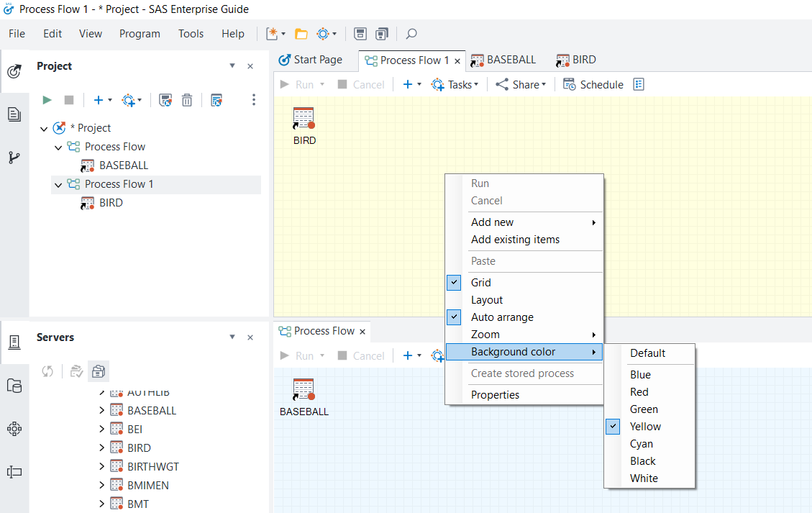The width and height of the screenshot is (812, 513).
Task: Click the search magnifier icon in top toolbar
Action: pos(411,34)
